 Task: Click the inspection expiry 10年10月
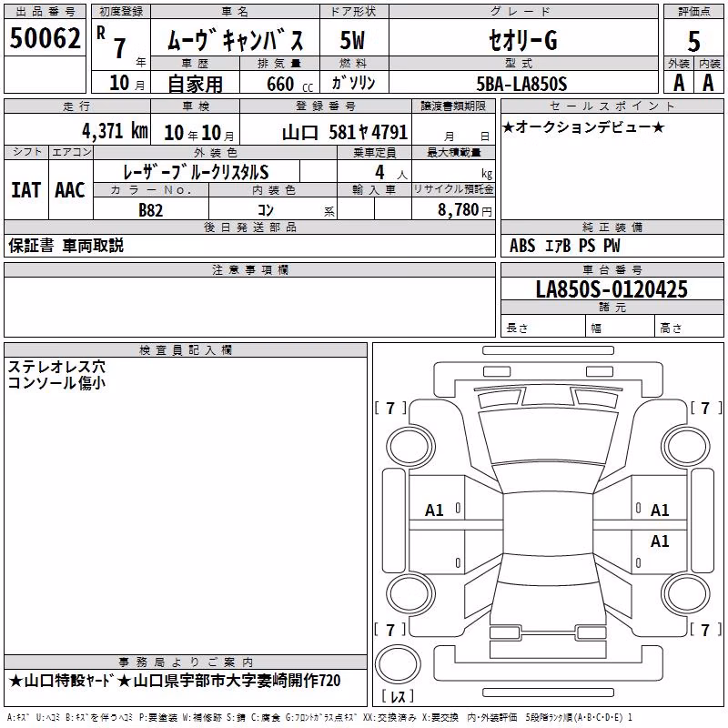coord(199,133)
